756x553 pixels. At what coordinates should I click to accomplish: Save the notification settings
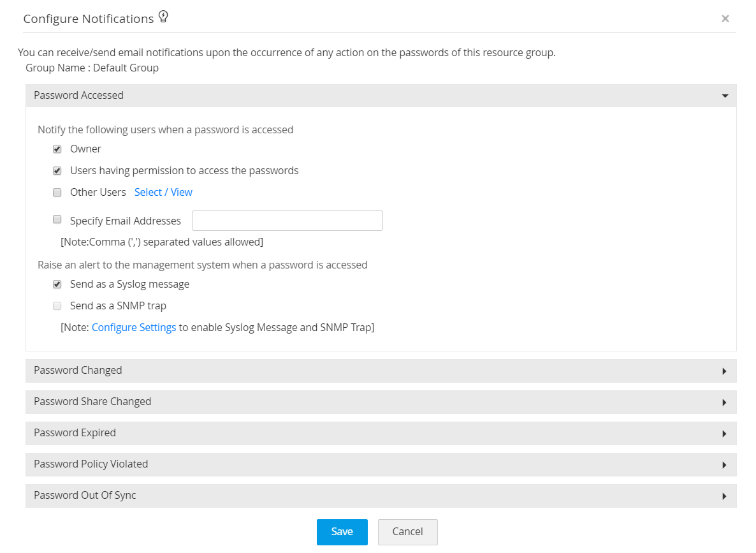(342, 532)
